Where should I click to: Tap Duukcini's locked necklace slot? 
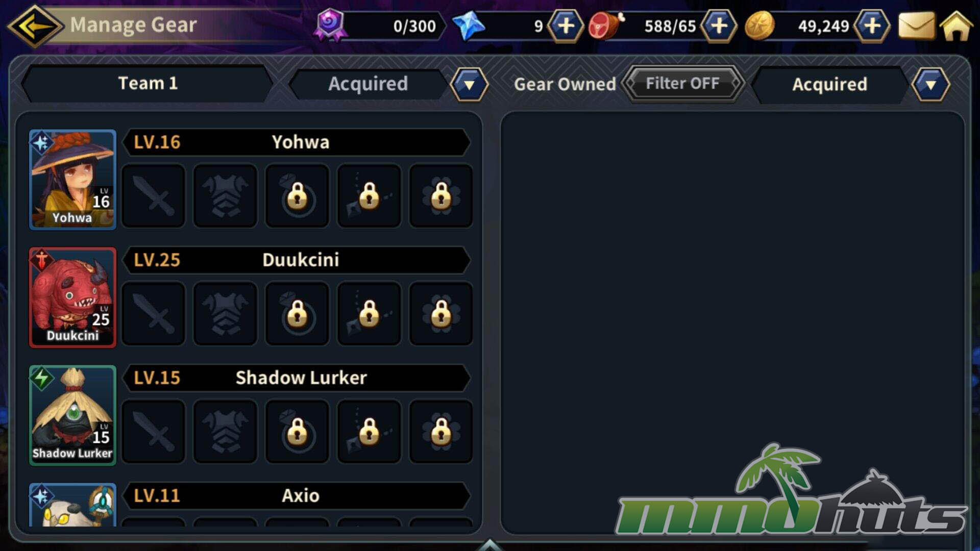pos(369,313)
